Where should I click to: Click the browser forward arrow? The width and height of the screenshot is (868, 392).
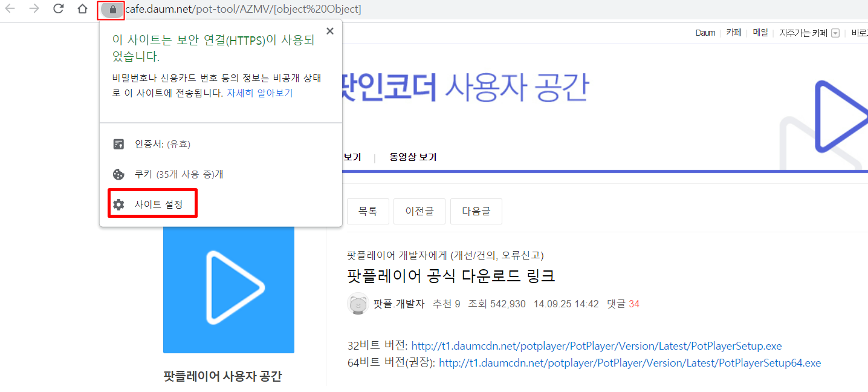[x=34, y=9]
